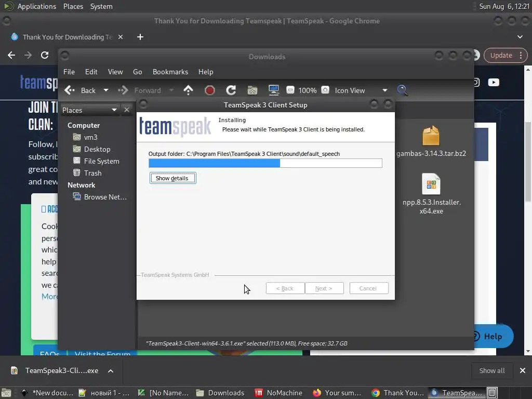Open the Bookmarks menu

[170, 72]
